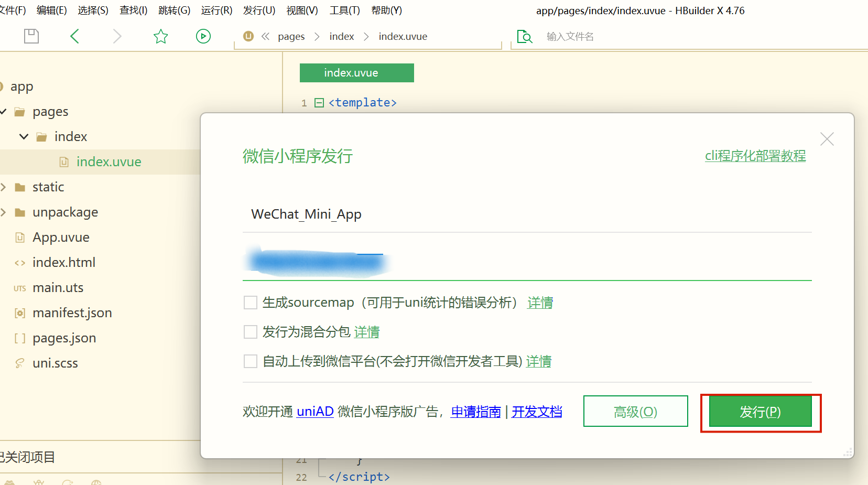The height and width of the screenshot is (485, 868).
Task: Open the 查找(I) menu
Action: point(134,10)
